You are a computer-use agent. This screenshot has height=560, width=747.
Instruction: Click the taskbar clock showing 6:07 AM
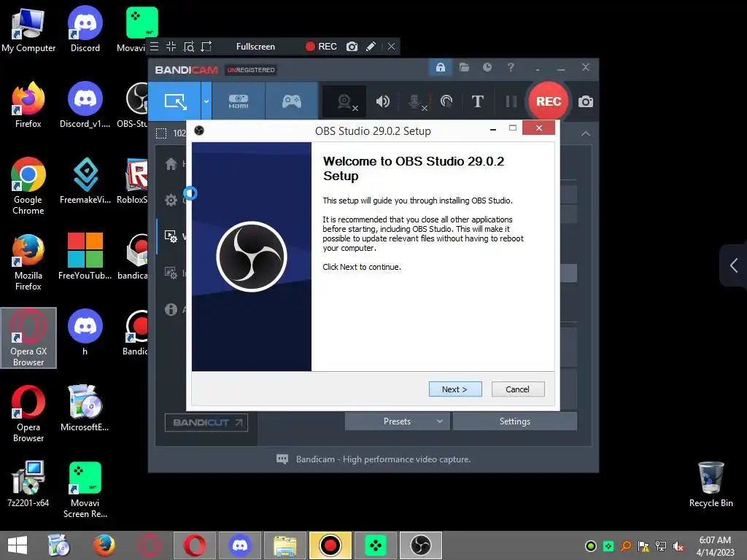[715, 546]
